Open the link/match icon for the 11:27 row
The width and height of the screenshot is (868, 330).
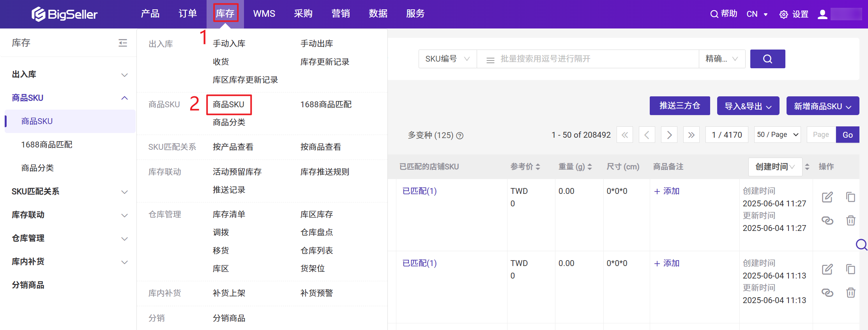827,221
